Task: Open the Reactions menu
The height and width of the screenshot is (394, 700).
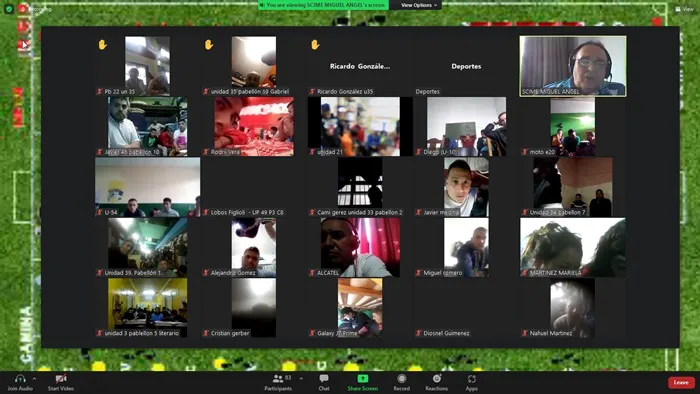Action: coord(437,379)
